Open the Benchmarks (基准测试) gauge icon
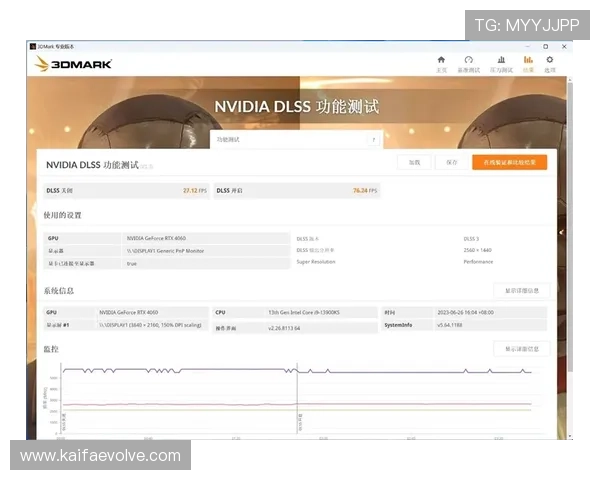Screen dimensions: 600x480 tap(468, 60)
